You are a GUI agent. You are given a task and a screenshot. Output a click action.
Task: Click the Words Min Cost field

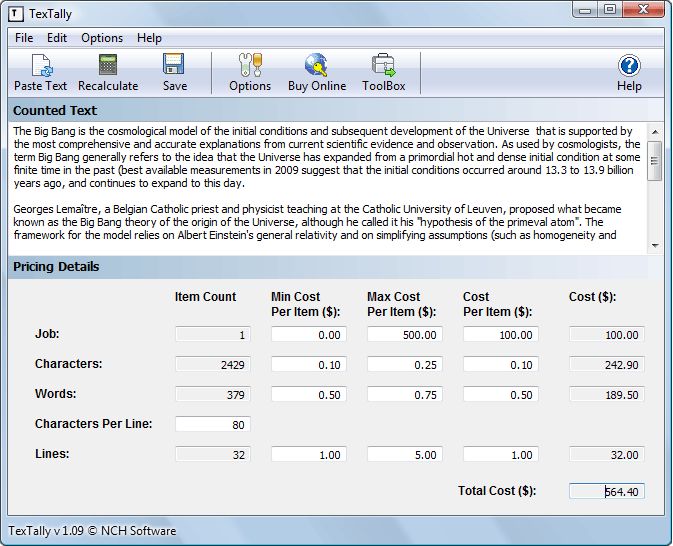[x=308, y=395]
